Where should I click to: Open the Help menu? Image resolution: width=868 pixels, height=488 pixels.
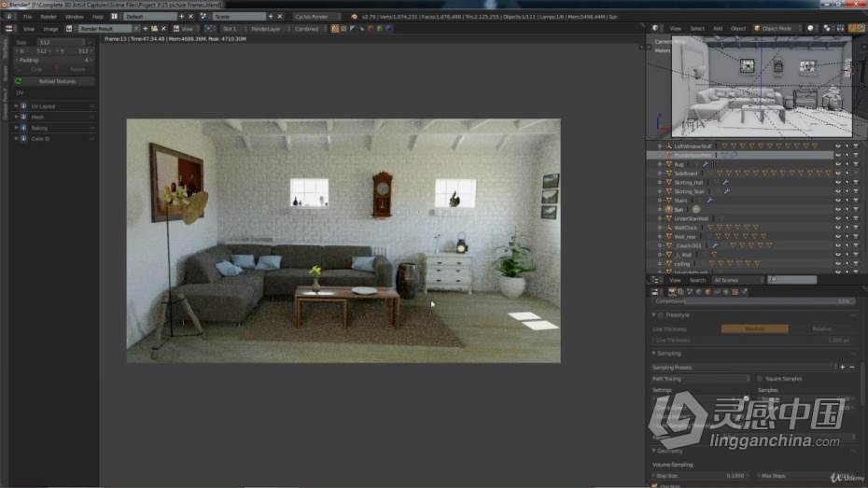98,17
